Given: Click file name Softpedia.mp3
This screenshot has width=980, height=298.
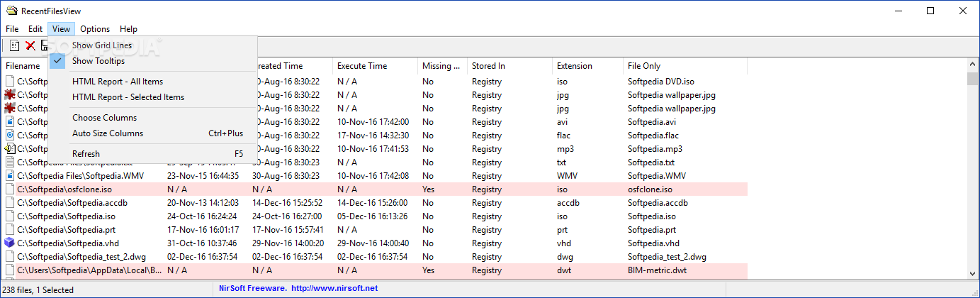Looking at the screenshot, I should point(655,149).
